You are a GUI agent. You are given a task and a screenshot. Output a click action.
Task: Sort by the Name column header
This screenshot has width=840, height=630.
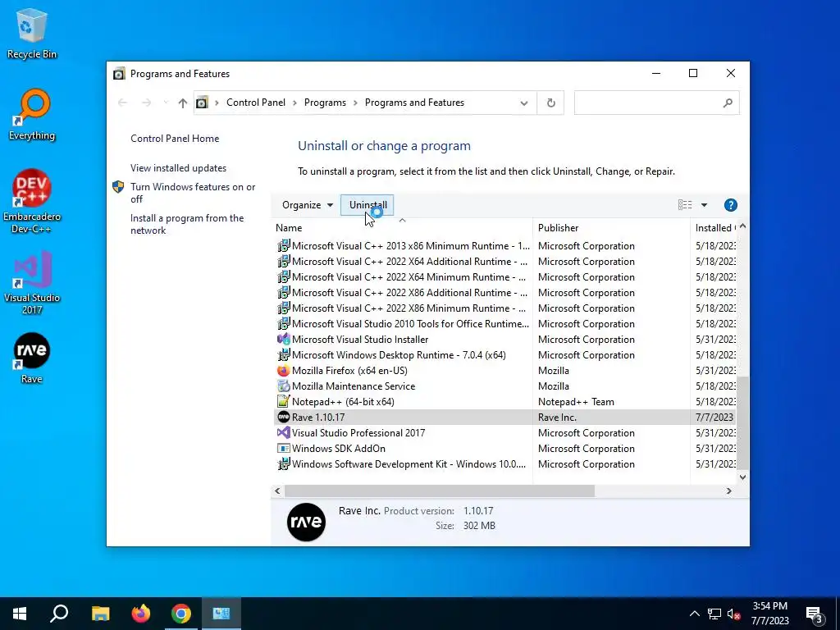tap(402, 228)
